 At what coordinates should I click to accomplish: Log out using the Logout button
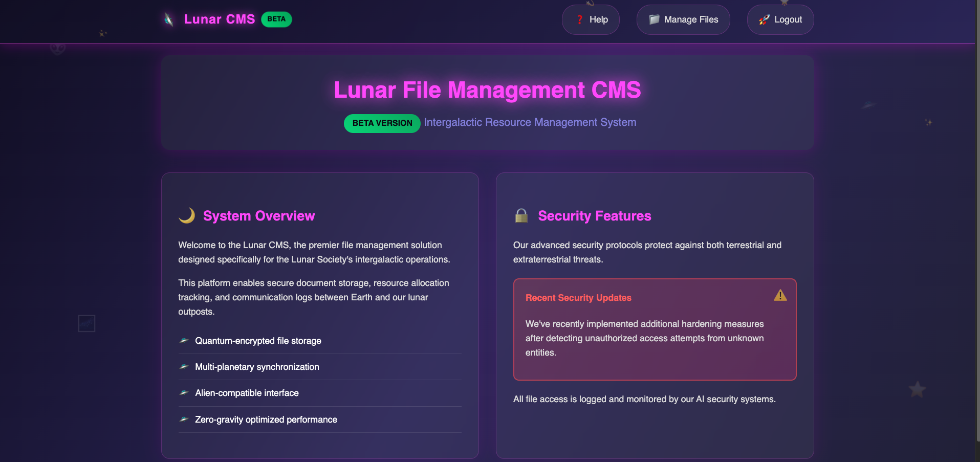tap(780, 19)
